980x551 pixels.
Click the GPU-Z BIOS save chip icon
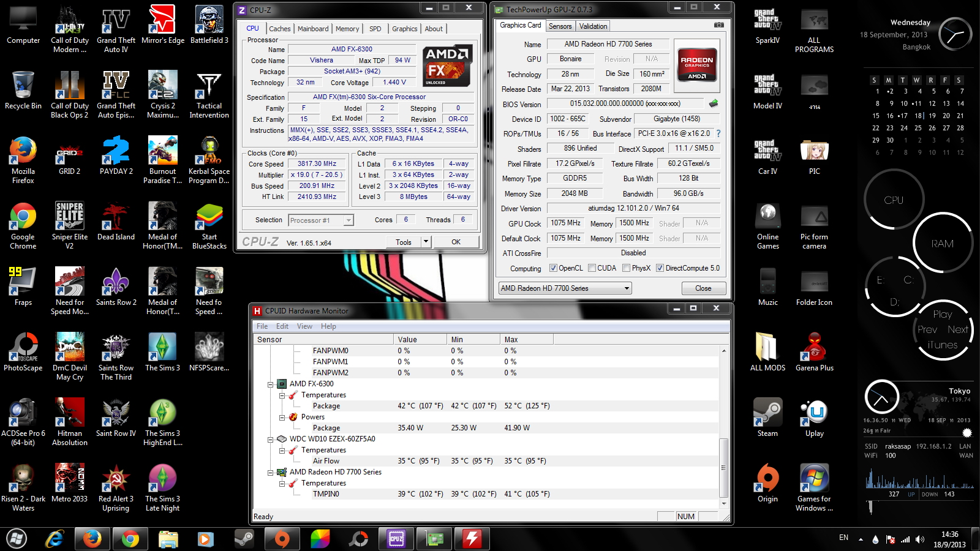tap(714, 103)
